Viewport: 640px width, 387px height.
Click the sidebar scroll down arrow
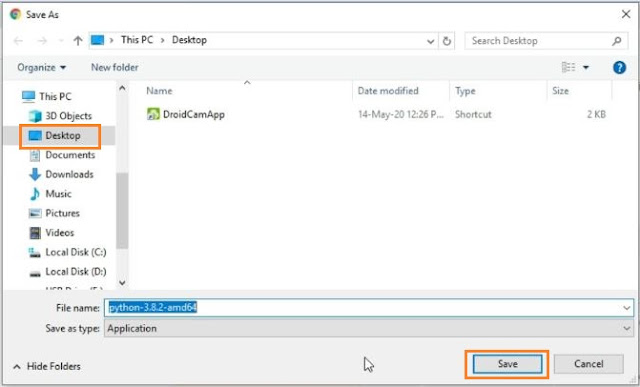[x=122, y=282]
